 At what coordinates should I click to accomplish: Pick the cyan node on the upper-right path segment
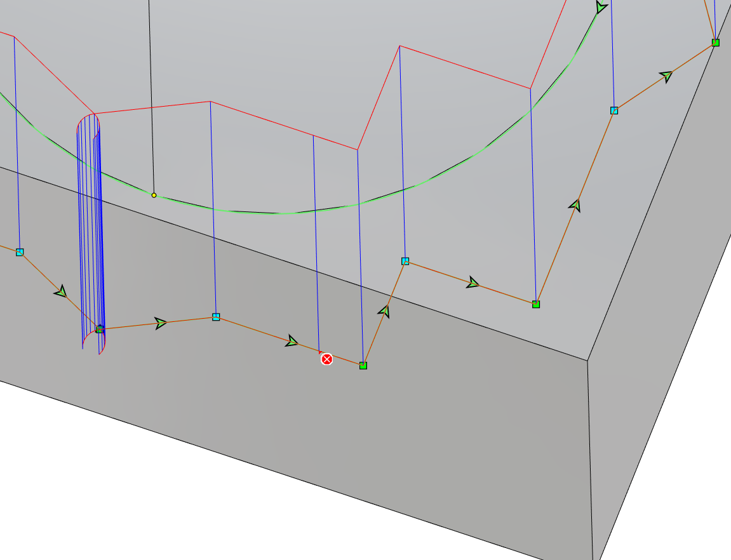pyautogui.click(x=614, y=110)
